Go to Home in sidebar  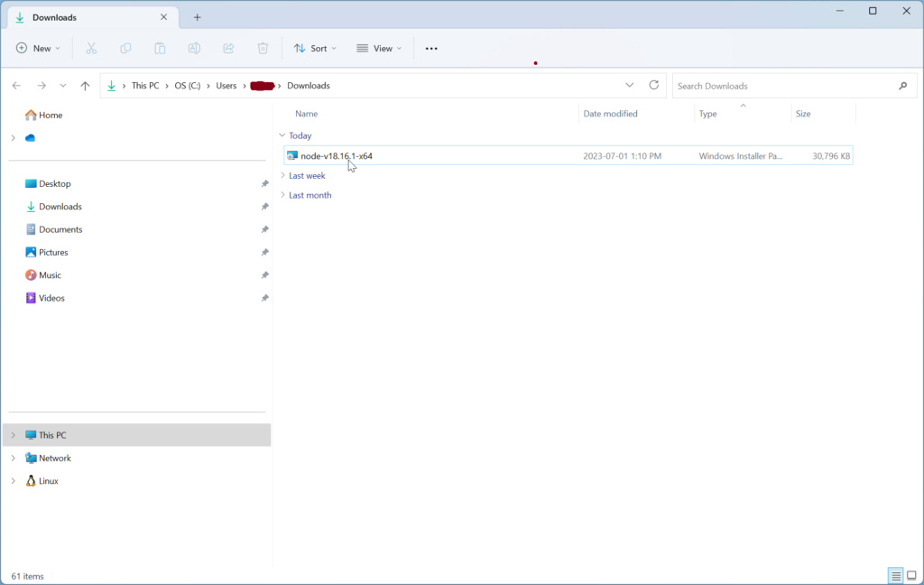(x=43, y=115)
